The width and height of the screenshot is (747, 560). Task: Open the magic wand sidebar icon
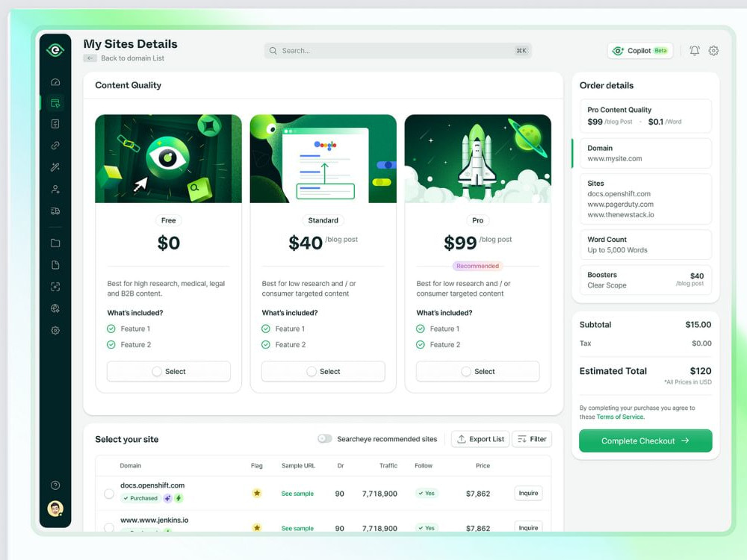(55, 167)
